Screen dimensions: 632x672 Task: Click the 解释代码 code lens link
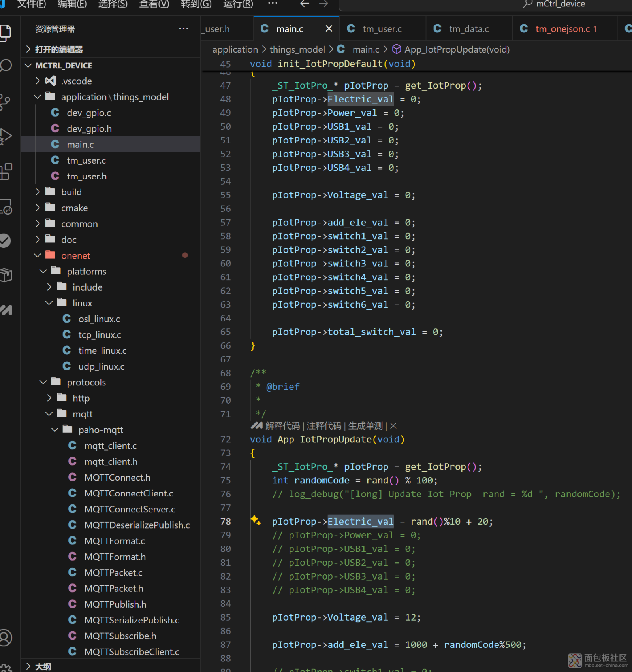tap(282, 426)
